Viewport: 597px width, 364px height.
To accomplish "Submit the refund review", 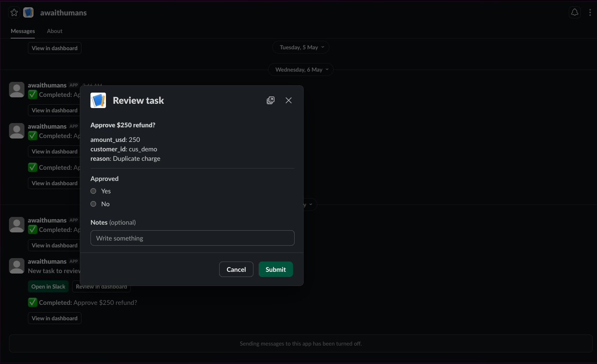I will [x=276, y=269].
